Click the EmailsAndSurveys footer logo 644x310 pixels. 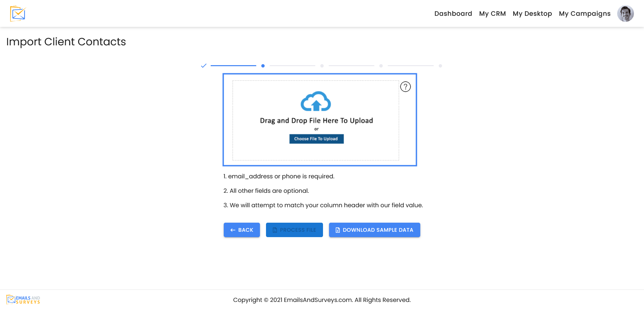pos(23,299)
